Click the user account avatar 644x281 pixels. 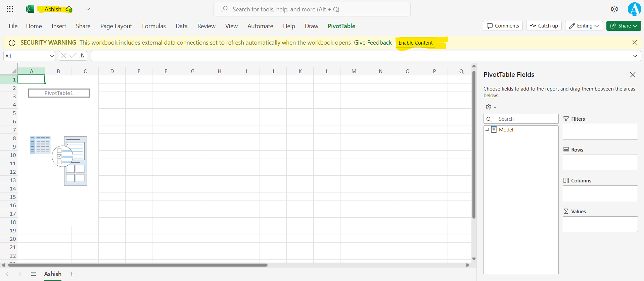click(x=634, y=9)
